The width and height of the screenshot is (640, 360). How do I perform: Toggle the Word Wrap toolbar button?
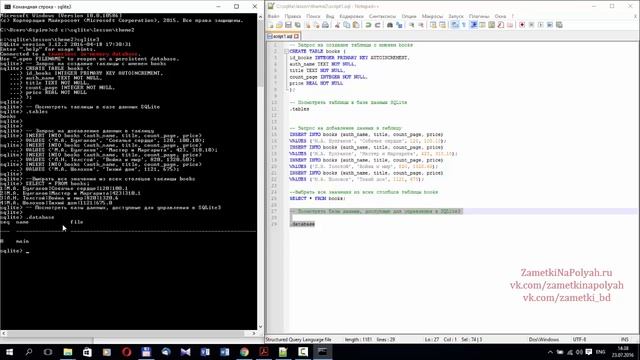click(455, 25)
